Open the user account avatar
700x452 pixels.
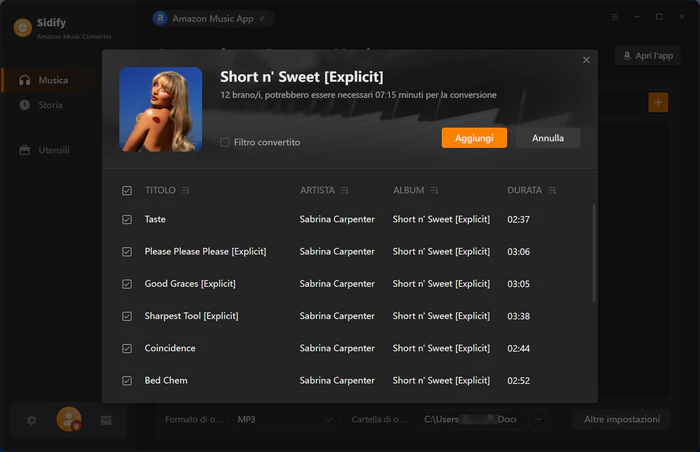pos(69,419)
